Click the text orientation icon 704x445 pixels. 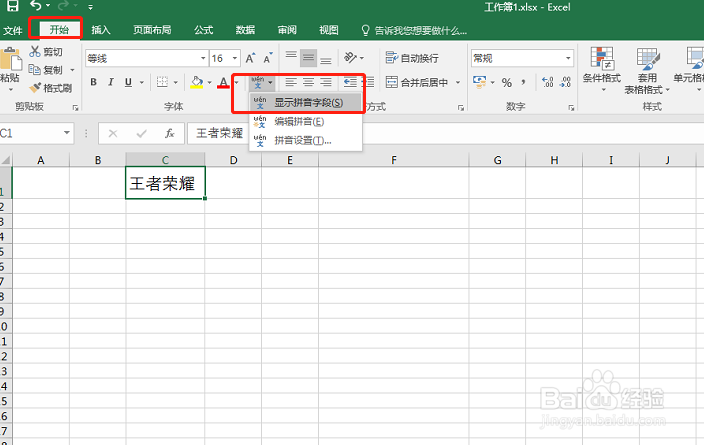pyautogui.click(x=350, y=58)
